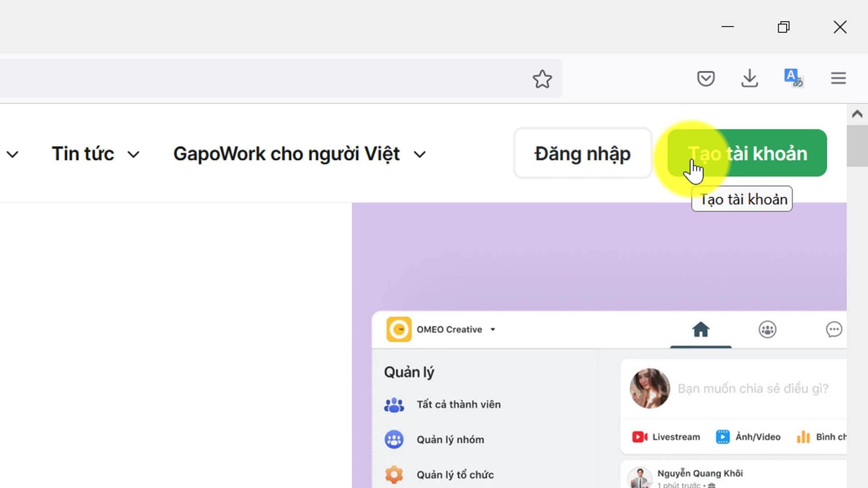Click the Quản lý nhóm group icon

click(x=394, y=439)
